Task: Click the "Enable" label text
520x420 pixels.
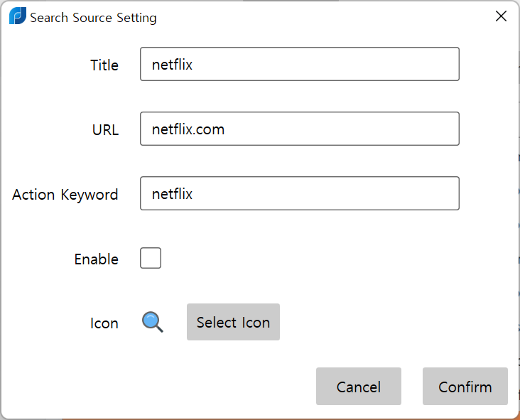Action: 96,259
